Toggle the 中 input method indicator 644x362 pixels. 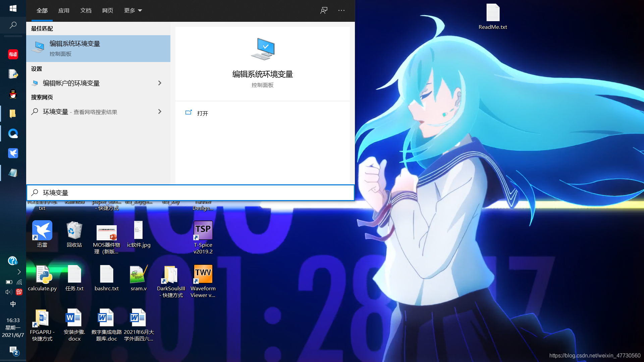(13, 304)
